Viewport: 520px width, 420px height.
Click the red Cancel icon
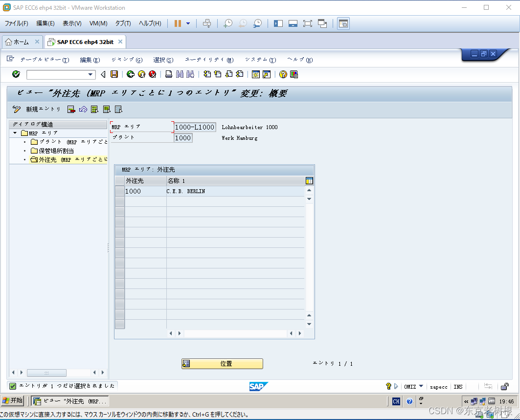[x=153, y=74]
